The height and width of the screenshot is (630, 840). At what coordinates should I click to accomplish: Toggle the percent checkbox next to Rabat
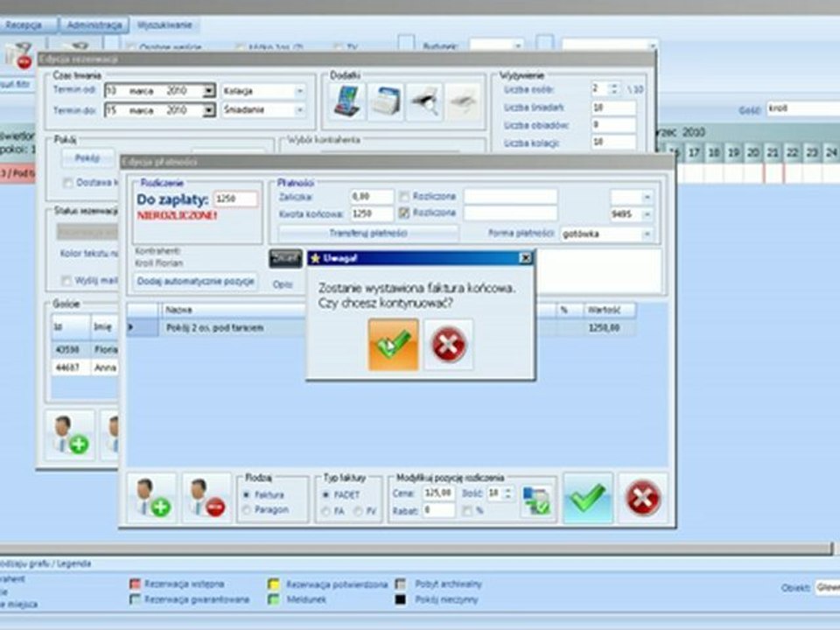[x=467, y=510]
